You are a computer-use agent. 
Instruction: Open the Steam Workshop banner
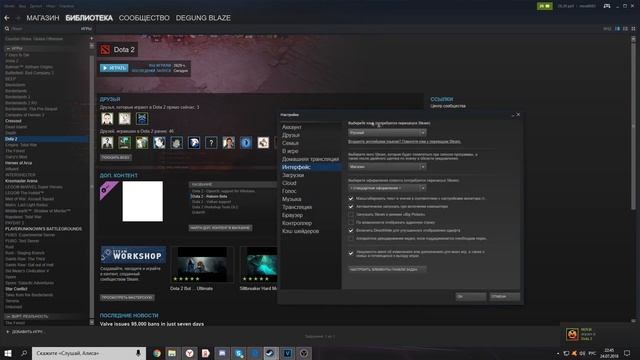click(x=133, y=256)
